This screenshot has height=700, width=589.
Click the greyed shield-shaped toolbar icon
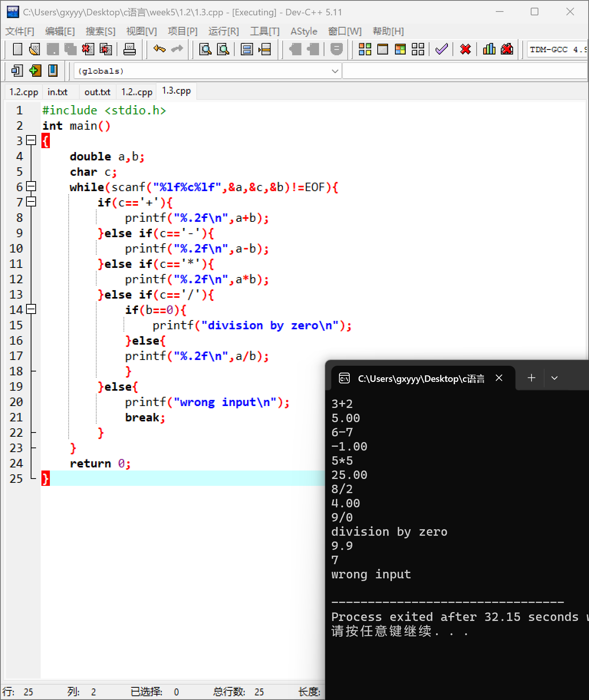[336, 49]
